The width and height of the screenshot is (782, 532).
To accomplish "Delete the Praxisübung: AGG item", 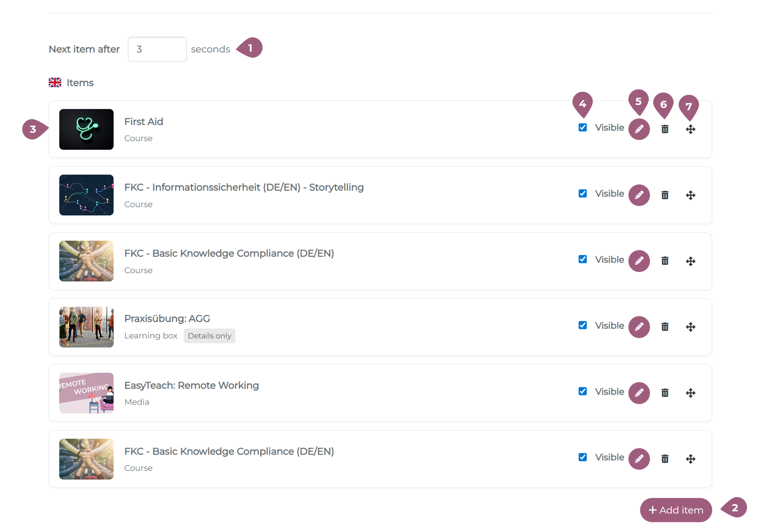I will (665, 327).
